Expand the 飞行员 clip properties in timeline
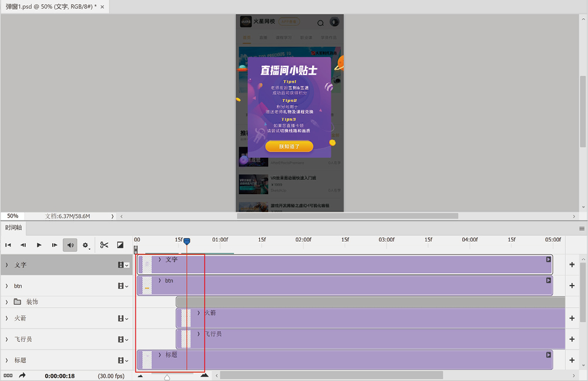588x381 pixels. coord(199,334)
